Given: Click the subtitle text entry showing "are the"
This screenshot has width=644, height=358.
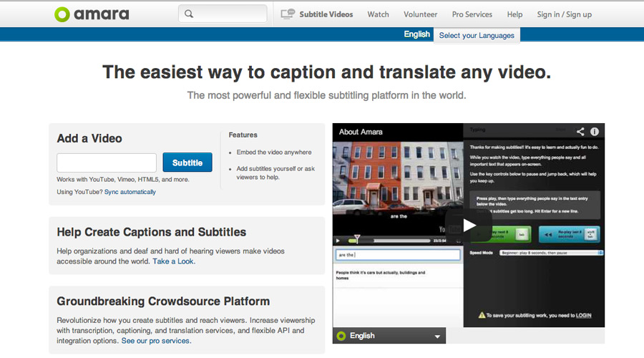Looking at the screenshot, I should (x=398, y=255).
